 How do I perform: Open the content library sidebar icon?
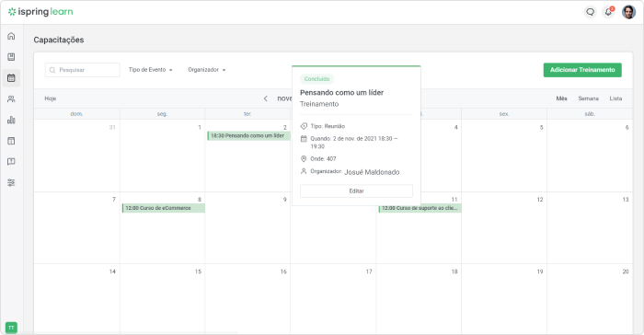11,57
